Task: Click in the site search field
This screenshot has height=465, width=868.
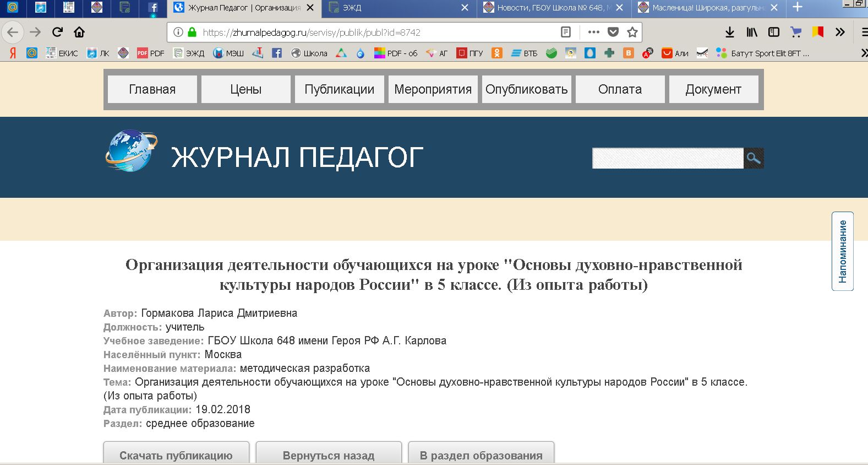Action: [x=667, y=158]
